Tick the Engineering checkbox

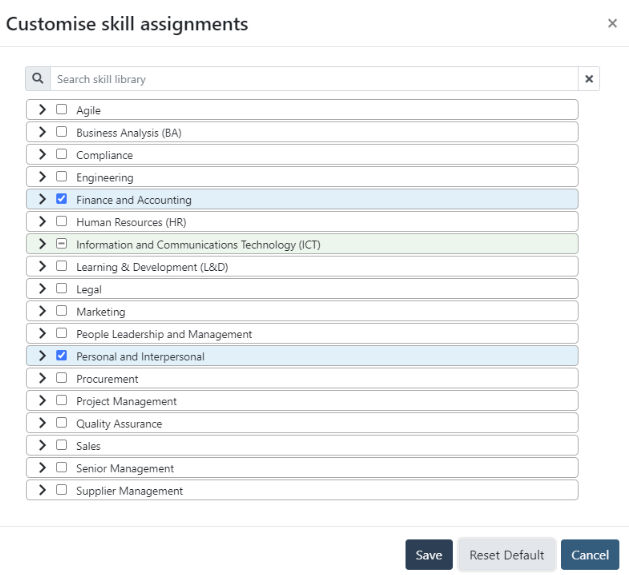[x=62, y=177]
